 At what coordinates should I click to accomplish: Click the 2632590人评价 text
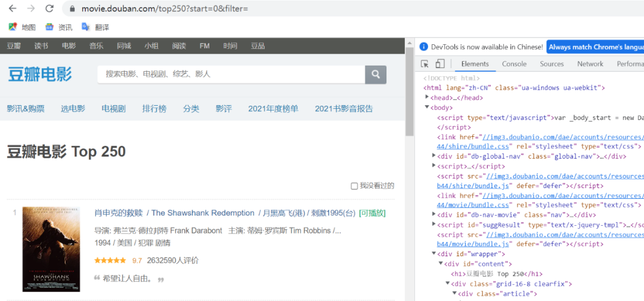tap(172, 260)
